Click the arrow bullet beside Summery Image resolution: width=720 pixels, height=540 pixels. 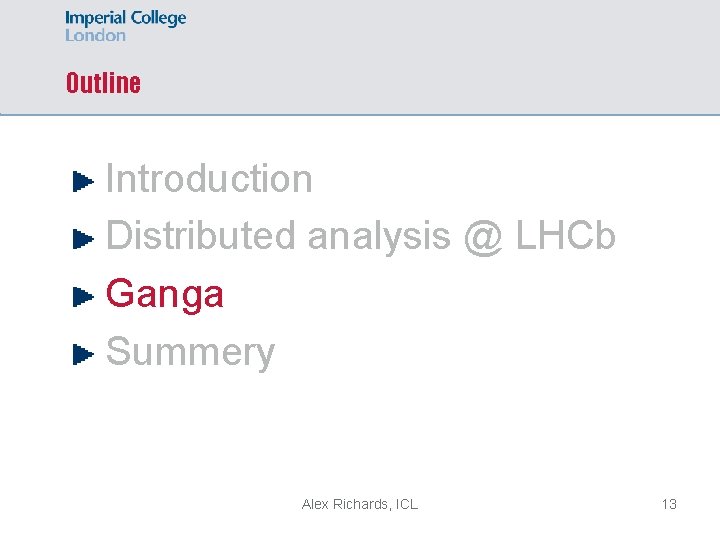coord(83,354)
